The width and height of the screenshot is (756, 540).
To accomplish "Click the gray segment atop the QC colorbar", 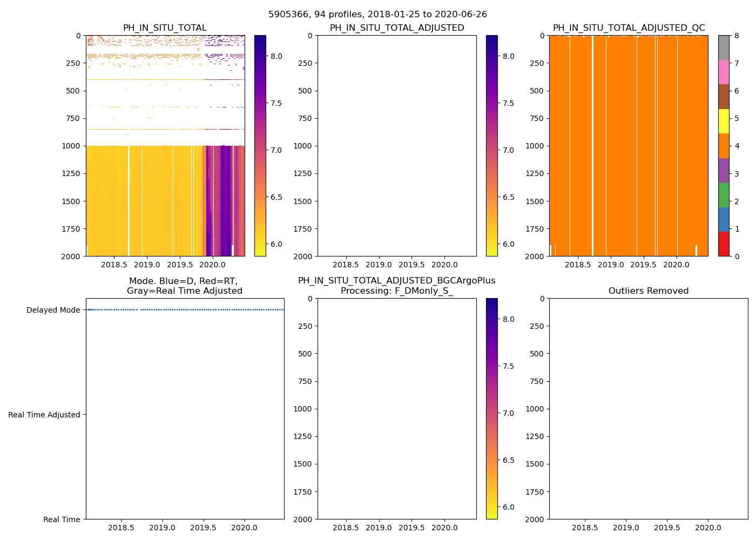I will 724,48.
